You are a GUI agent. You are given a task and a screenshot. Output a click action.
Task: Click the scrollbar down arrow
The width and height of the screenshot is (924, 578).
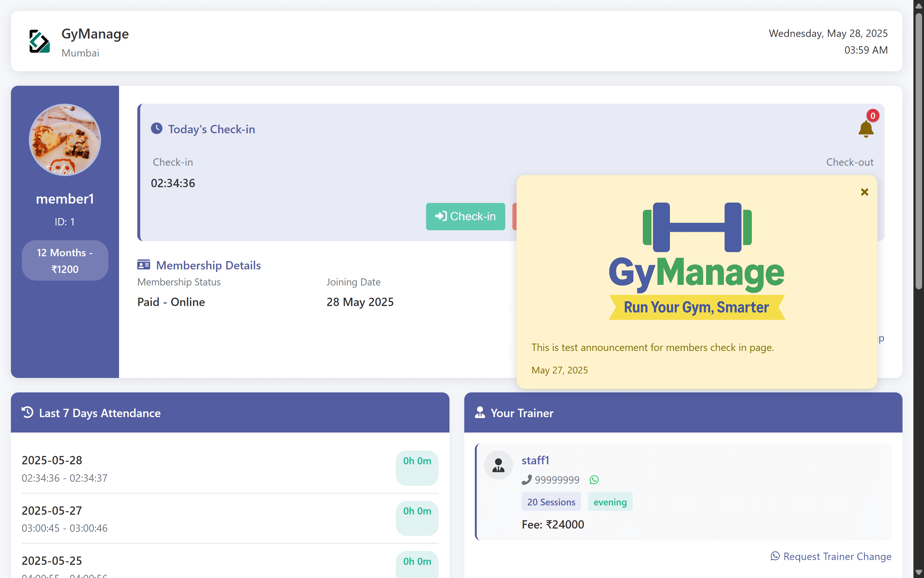pyautogui.click(x=919, y=572)
